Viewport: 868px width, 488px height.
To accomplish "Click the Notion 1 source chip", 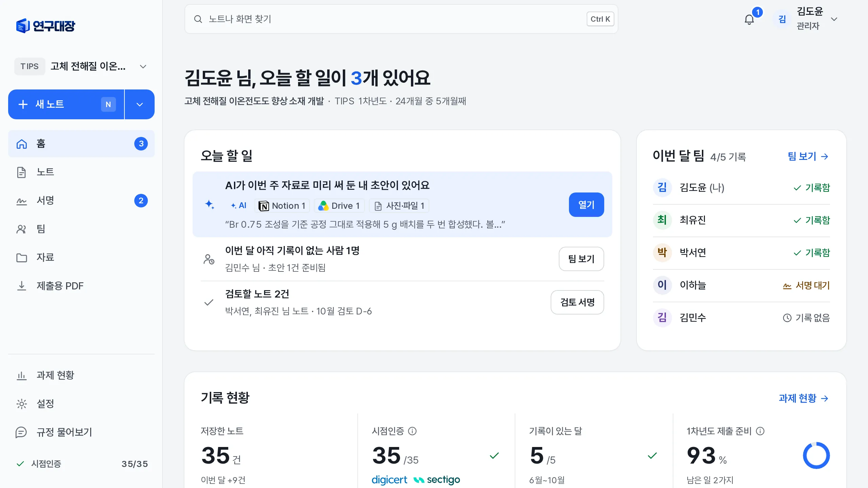I will [282, 206].
